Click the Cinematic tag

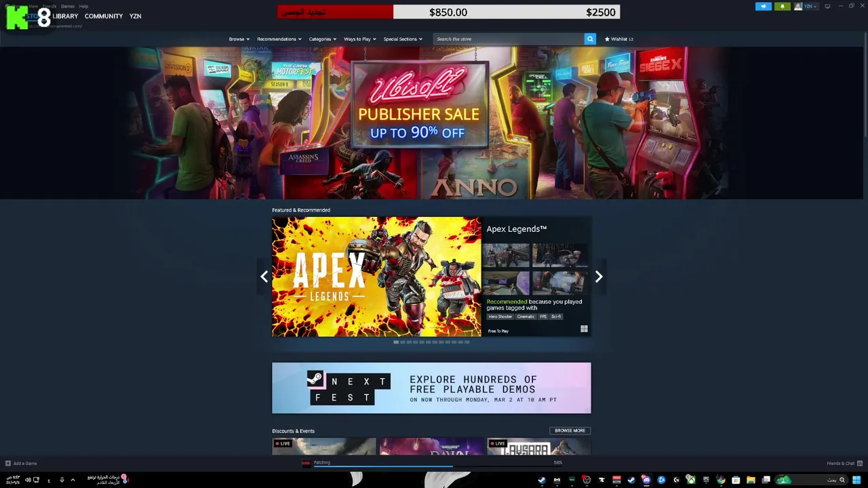coord(526,317)
